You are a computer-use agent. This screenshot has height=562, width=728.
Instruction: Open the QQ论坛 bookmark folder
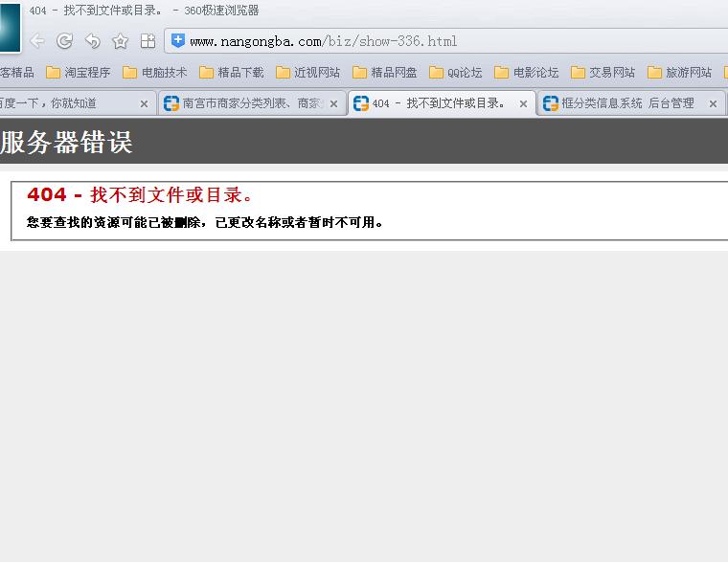click(x=456, y=73)
